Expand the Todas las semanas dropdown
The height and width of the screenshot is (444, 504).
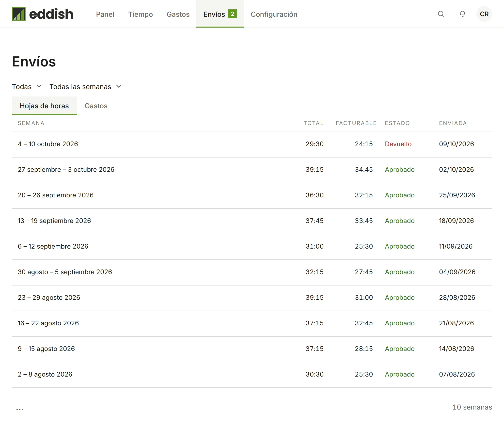pos(85,87)
